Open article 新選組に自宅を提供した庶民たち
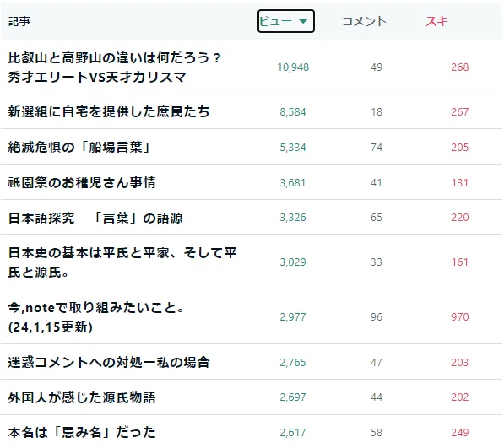The image size is (504, 448). click(109, 111)
